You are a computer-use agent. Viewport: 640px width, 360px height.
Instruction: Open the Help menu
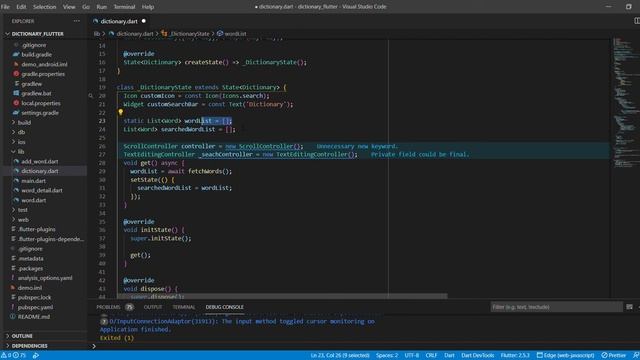point(148,7)
